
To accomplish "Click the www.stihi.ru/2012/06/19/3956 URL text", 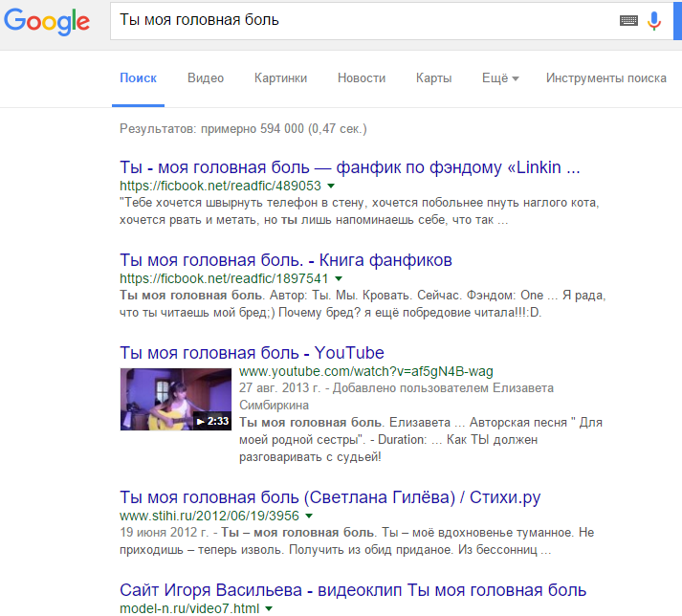I will click(209, 516).
